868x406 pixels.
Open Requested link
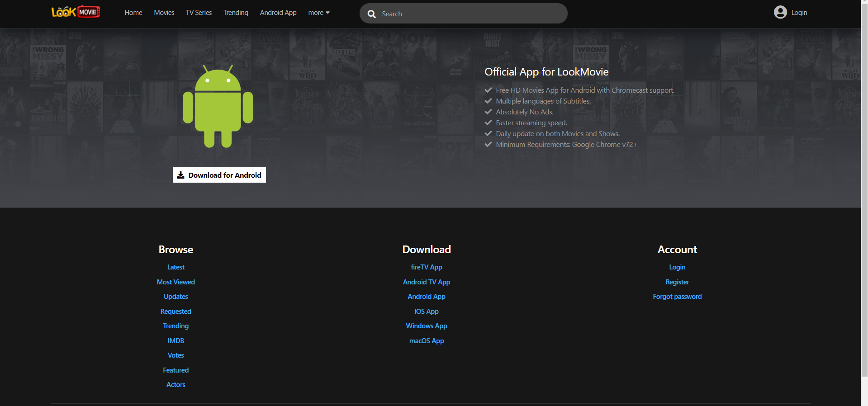click(176, 312)
